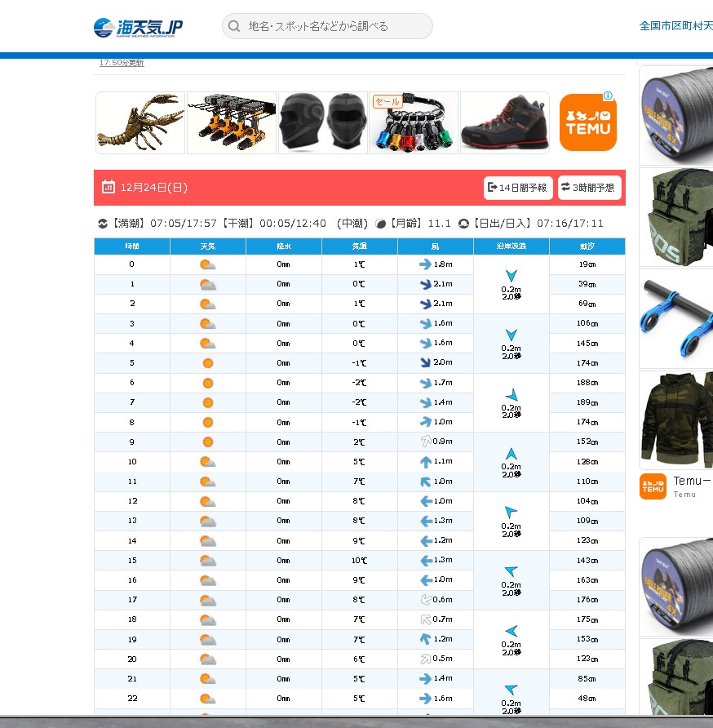Open the lobster figurine ad thumbnail

[140, 122]
